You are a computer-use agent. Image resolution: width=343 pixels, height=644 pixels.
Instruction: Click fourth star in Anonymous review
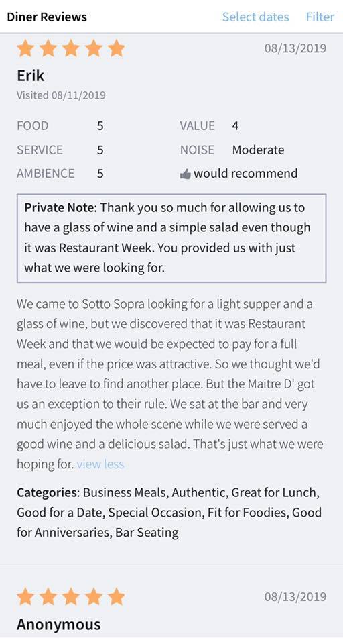(94, 596)
